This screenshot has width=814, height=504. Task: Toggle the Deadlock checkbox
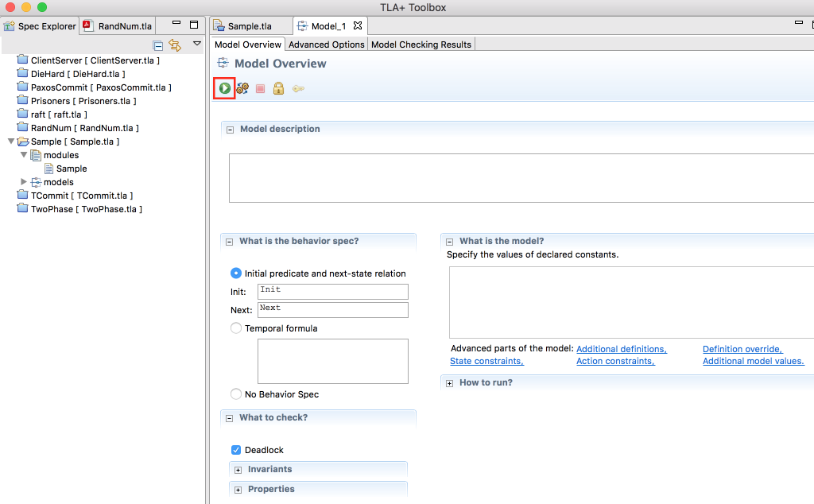[x=235, y=449]
